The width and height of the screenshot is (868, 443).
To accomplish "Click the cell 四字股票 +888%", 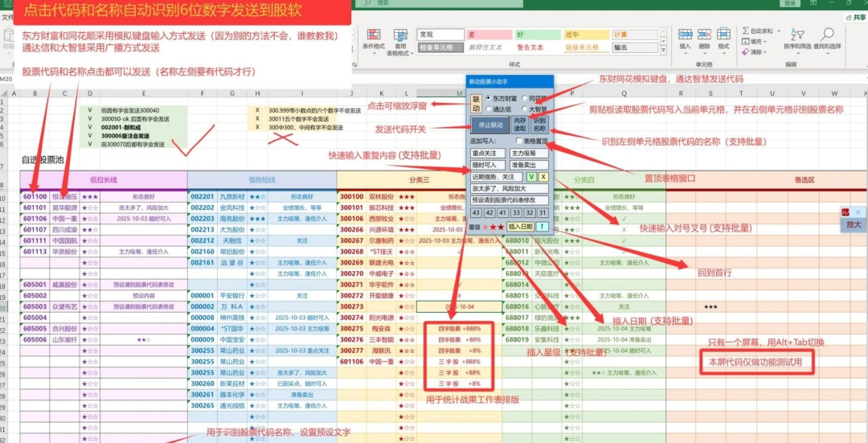I will pos(460,328).
